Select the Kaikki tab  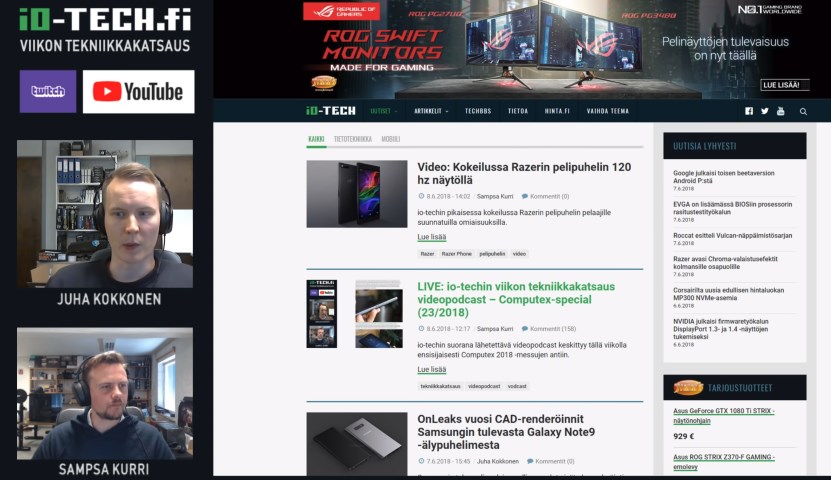pyautogui.click(x=316, y=139)
